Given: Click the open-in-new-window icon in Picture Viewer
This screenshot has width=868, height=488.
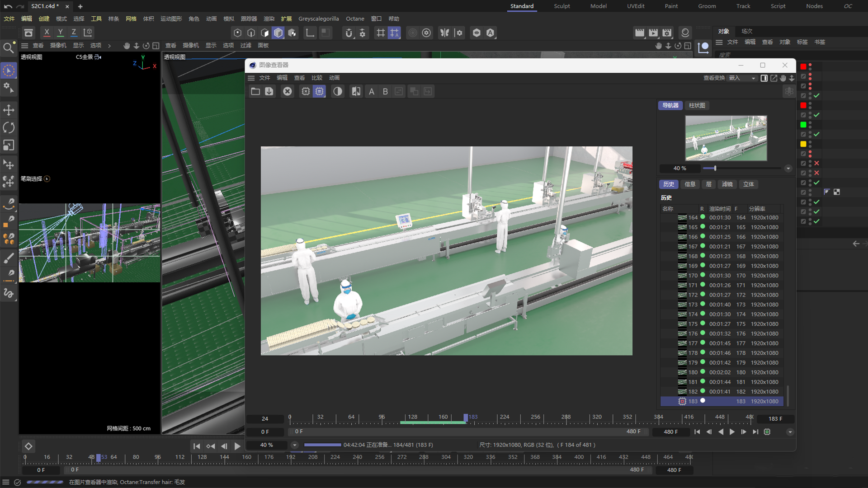Looking at the screenshot, I should (774, 78).
